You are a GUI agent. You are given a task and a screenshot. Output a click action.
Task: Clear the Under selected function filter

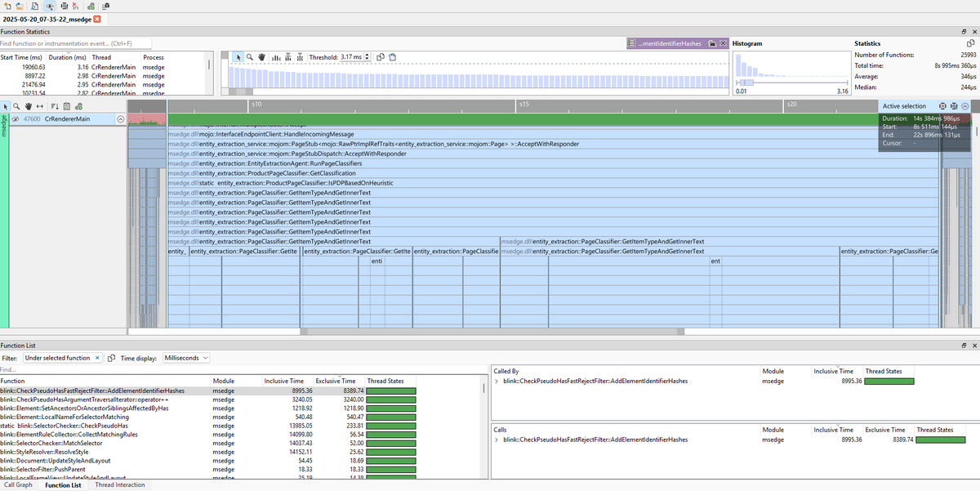99,358
